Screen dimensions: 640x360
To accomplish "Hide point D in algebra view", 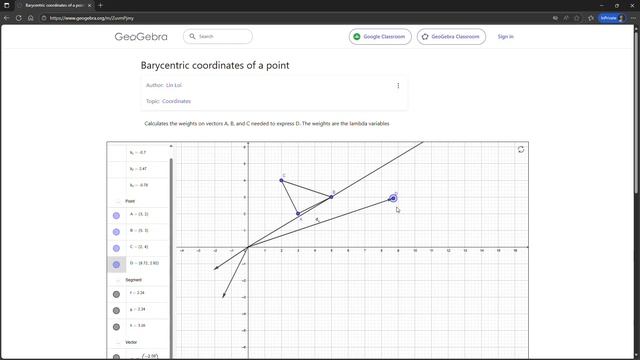I will [116, 264].
